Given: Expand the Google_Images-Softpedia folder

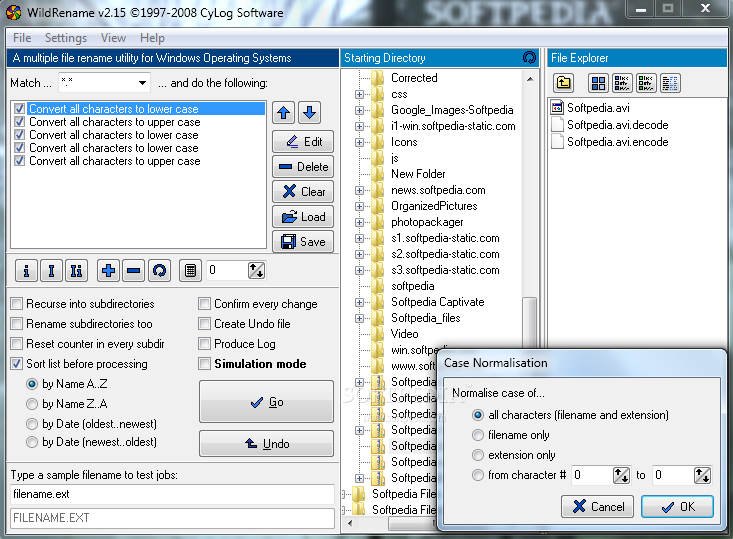Looking at the screenshot, I should pyautogui.click(x=359, y=110).
